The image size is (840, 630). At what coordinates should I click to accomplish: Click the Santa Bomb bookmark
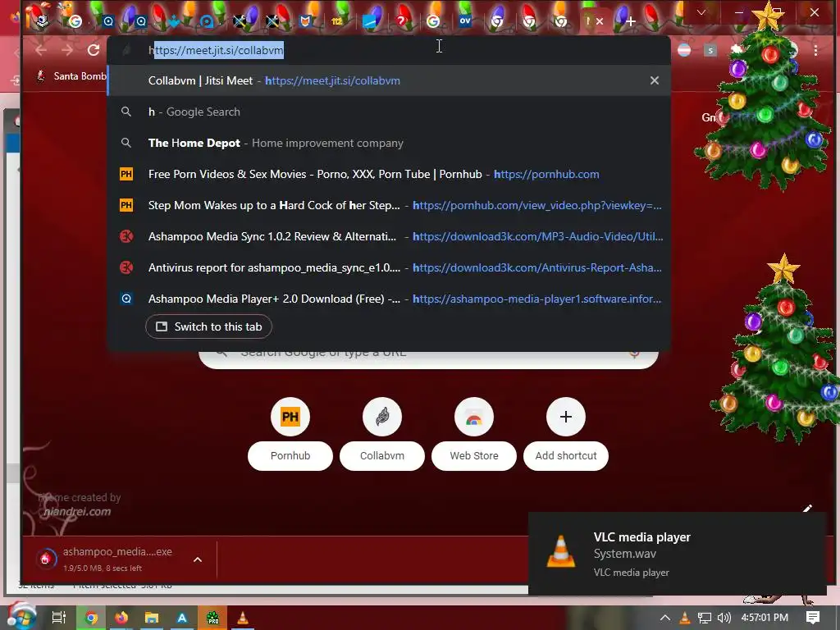click(71, 76)
